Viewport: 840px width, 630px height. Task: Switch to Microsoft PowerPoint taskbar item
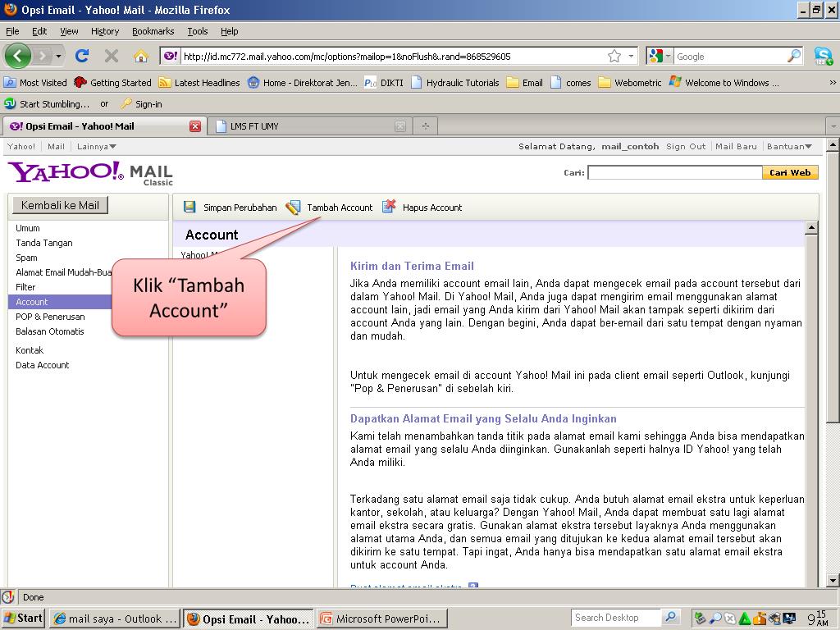382,619
